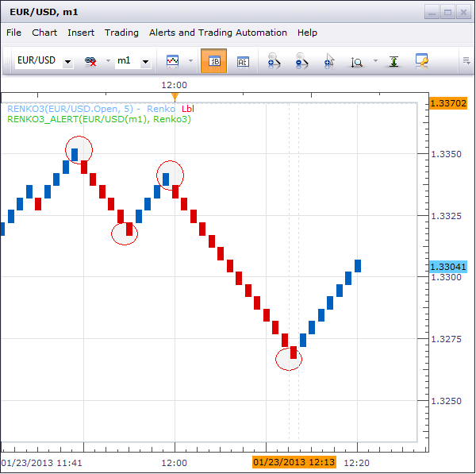Click the chart properties key icon
This screenshot has height=474, width=476.
422,60
